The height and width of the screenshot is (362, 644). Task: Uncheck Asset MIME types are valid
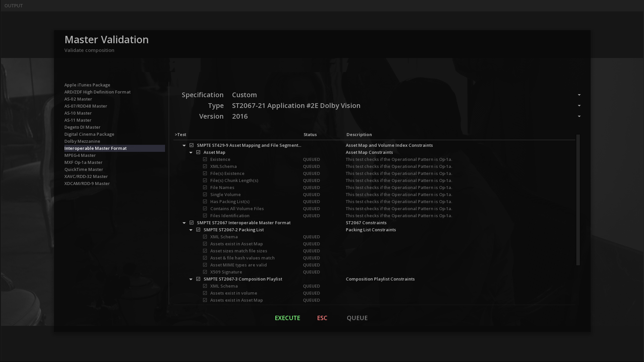click(x=205, y=265)
